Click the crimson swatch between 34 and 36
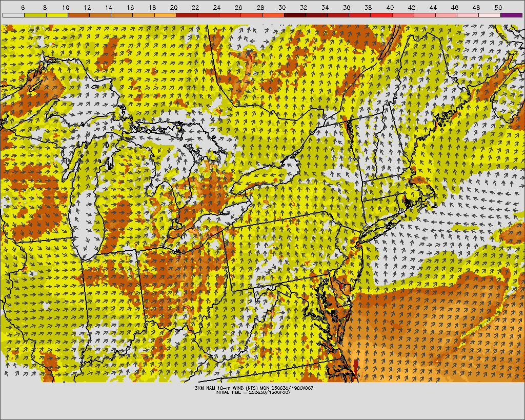 (338, 15)
